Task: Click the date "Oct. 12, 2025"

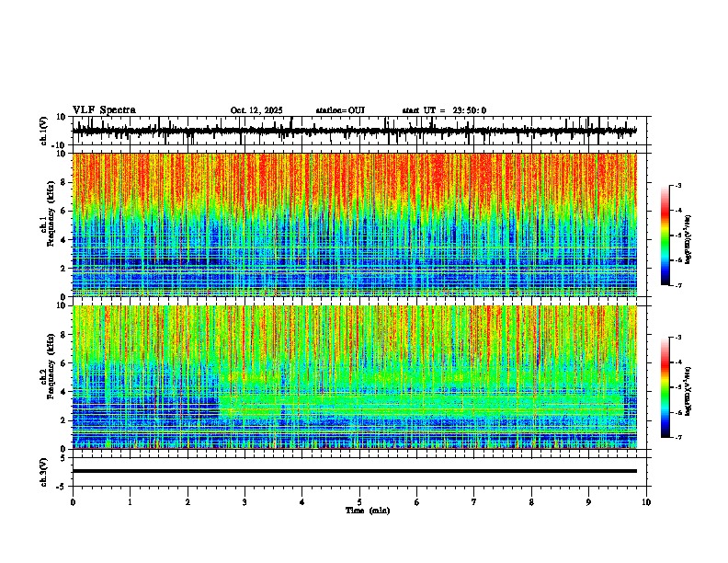Action: (256, 110)
